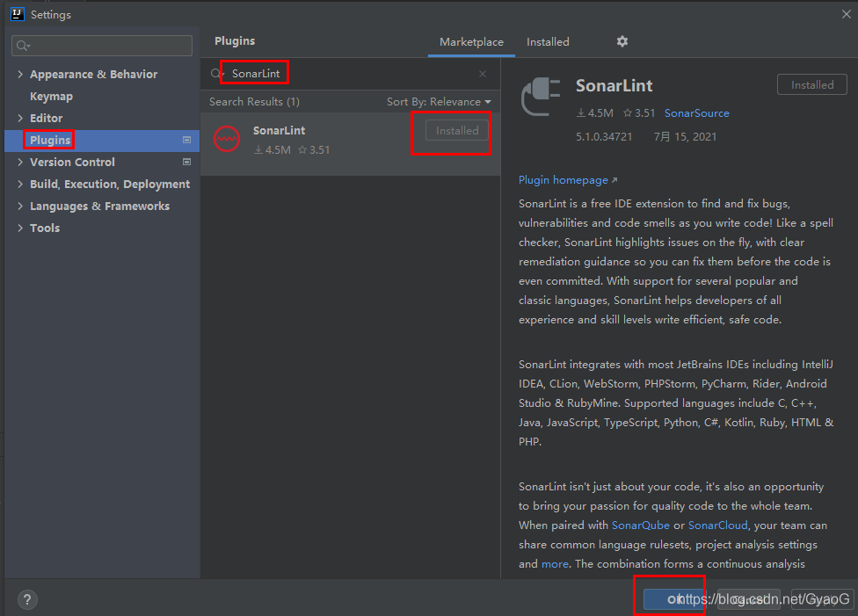
Task: Expand Build, Execution, Deployment node
Action: [x=20, y=184]
